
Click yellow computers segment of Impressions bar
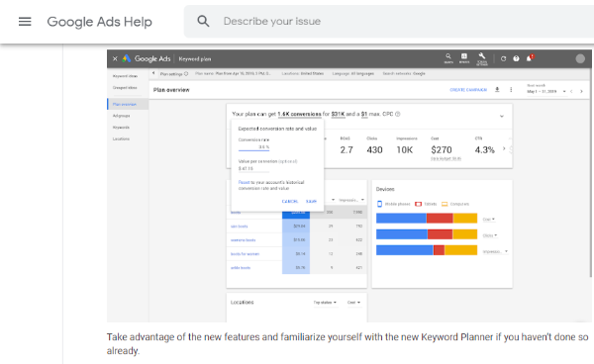pos(460,250)
